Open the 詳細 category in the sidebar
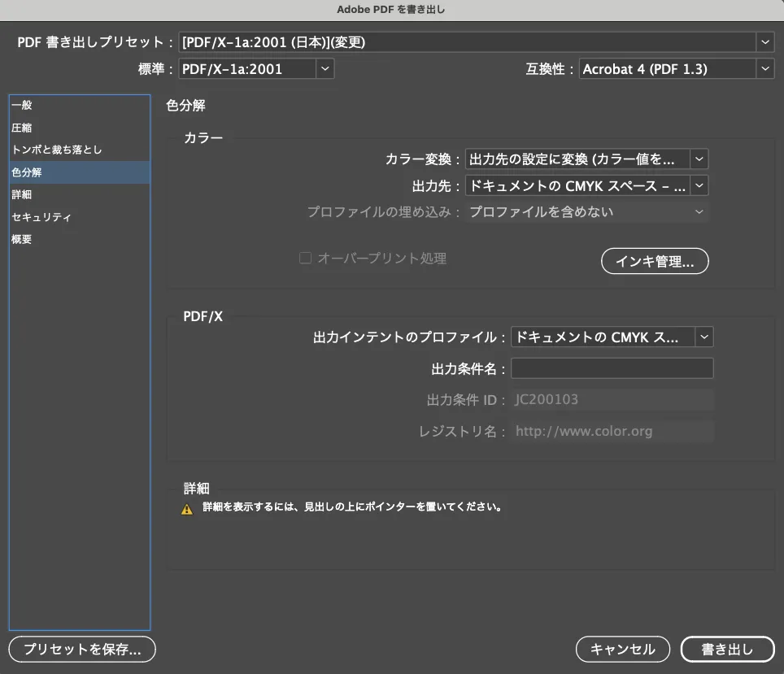The width and height of the screenshot is (784, 674). (x=23, y=195)
